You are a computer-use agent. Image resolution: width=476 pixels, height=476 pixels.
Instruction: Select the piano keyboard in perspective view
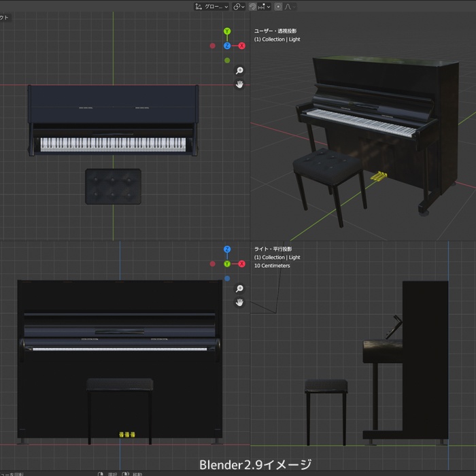(x=360, y=123)
